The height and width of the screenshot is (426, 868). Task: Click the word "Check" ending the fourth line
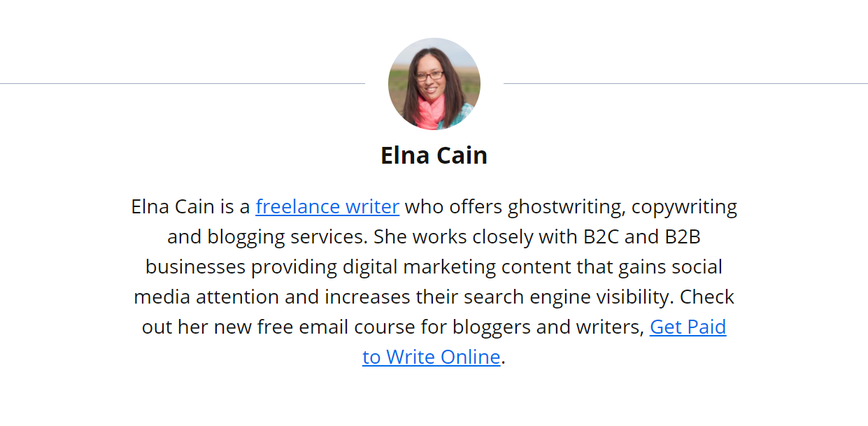pyautogui.click(x=707, y=297)
